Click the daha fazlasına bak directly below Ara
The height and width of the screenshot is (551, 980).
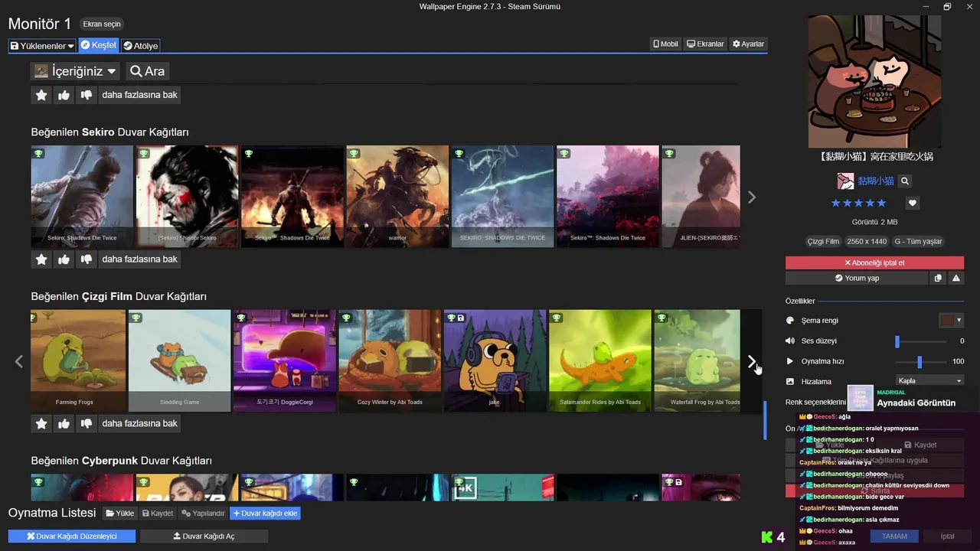pos(139,95)
